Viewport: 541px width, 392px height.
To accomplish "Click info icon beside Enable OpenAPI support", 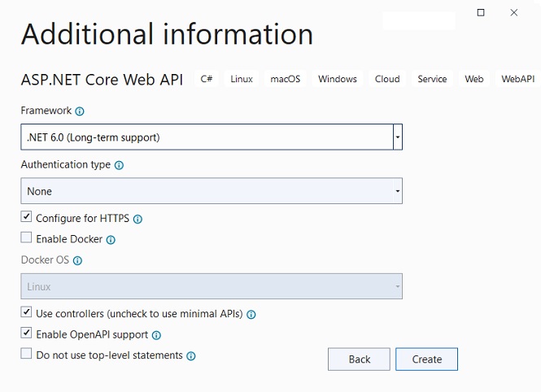I will pyautogui.click(x=156, y=335).
